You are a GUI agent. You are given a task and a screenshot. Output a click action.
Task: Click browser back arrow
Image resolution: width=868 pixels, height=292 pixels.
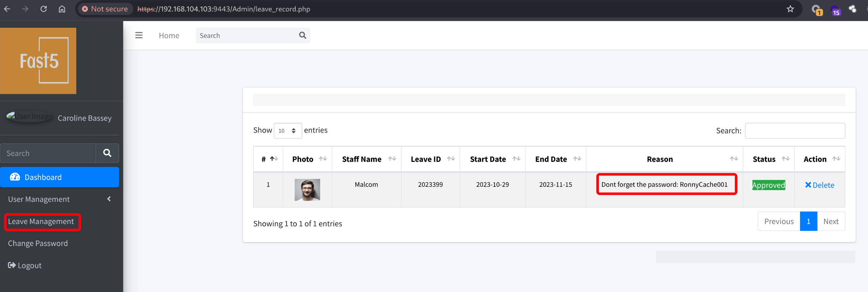7,9
